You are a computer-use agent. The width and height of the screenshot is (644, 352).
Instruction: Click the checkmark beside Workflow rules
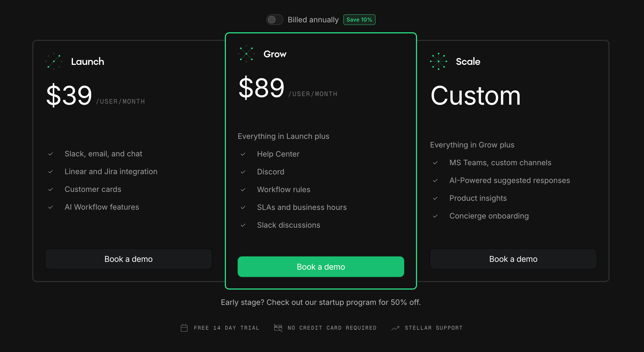pyautogui.click(x=243, y=189)
